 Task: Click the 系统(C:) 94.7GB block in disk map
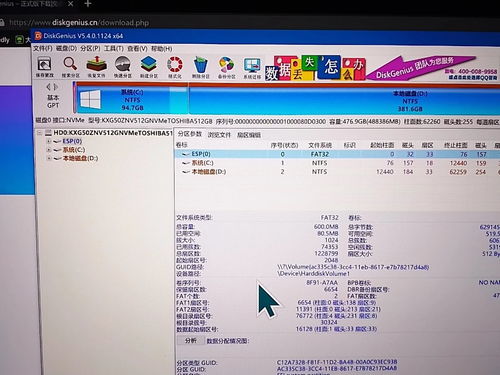click(132, 99)
